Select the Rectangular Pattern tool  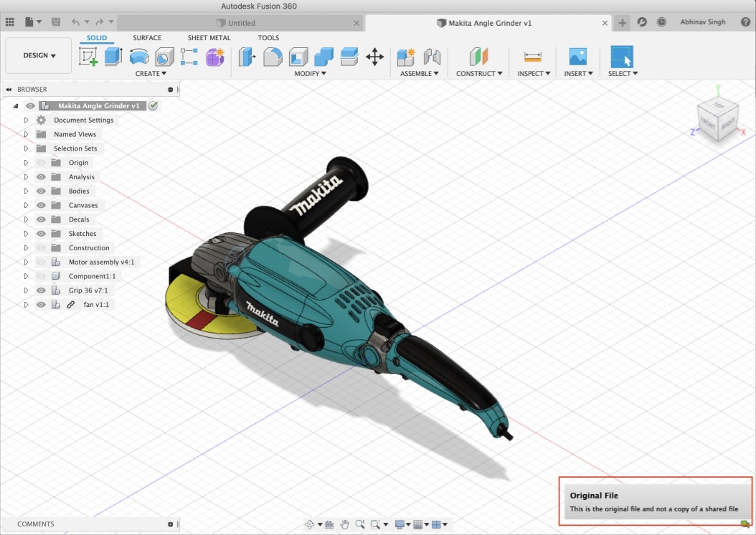[x=189, y=57]
